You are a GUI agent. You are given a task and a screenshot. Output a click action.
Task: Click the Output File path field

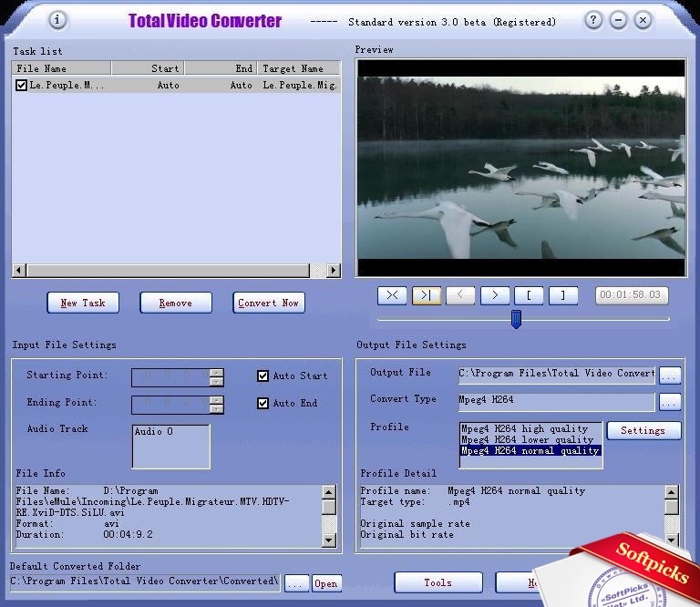[x=557, y=374]
